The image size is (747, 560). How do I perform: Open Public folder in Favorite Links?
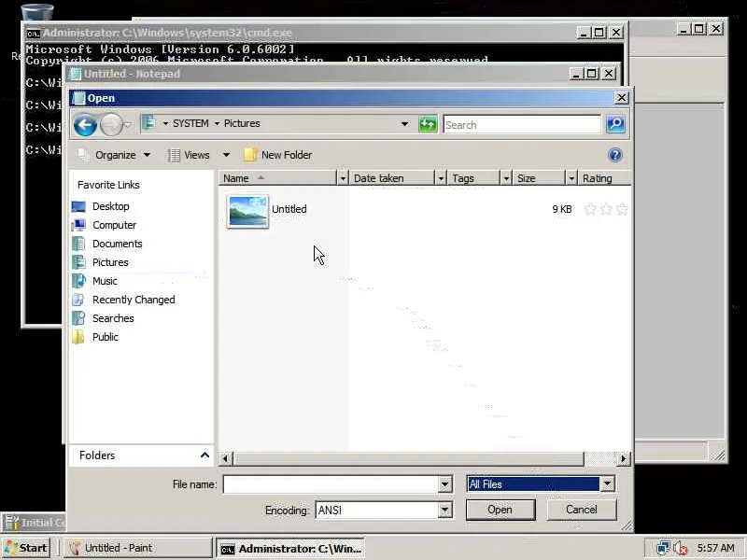coord(106,337)
